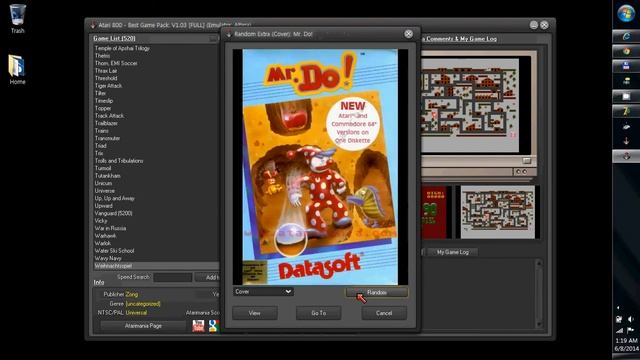
Task: Open the Home folder desktop icon
Action: pyautogui.click(x=17, y=69)
